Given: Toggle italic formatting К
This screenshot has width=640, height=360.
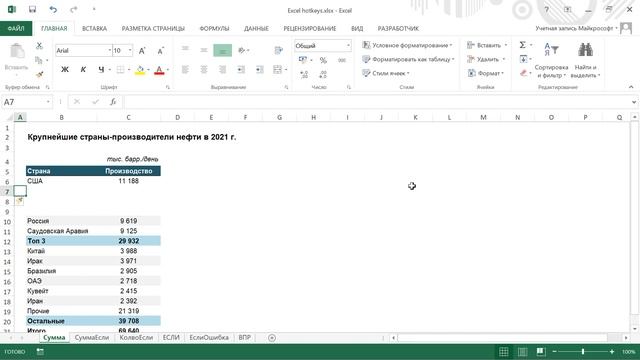Looking at the screenshot, I should (83, 70).
